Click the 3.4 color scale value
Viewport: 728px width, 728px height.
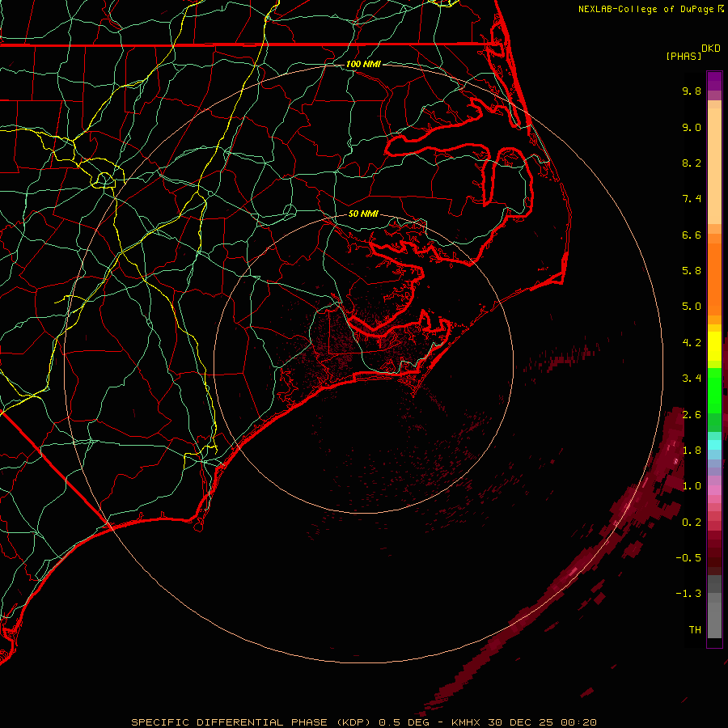tap(692, 379)
